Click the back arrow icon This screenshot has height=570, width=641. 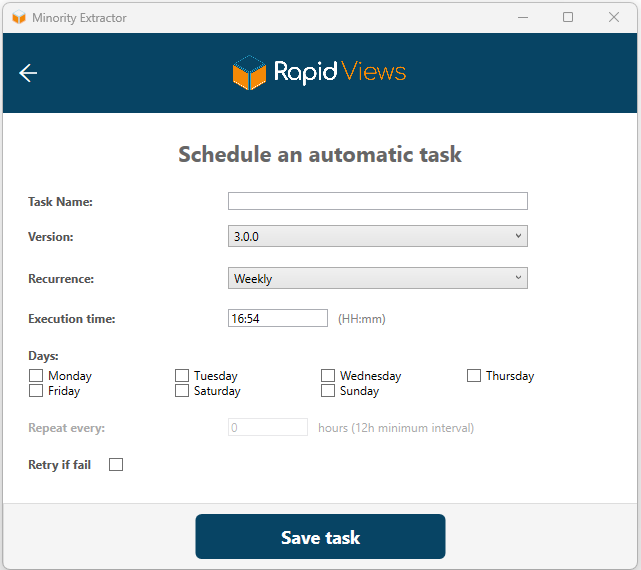(x=28, y=73)
